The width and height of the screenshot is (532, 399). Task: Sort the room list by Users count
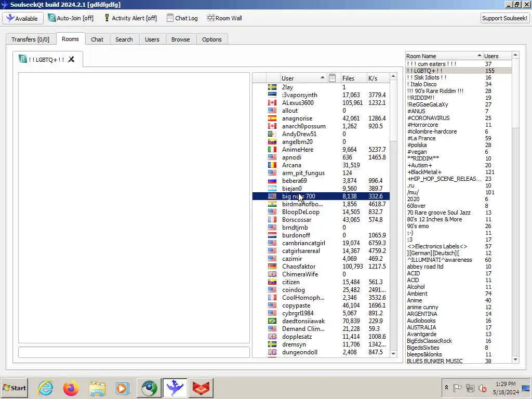497,56
